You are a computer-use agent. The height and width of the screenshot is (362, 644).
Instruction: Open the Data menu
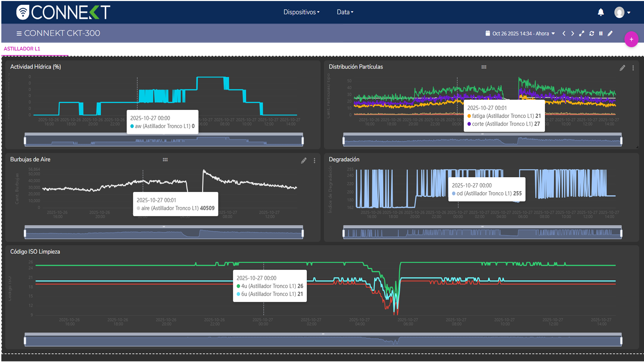tap(345, 12)
